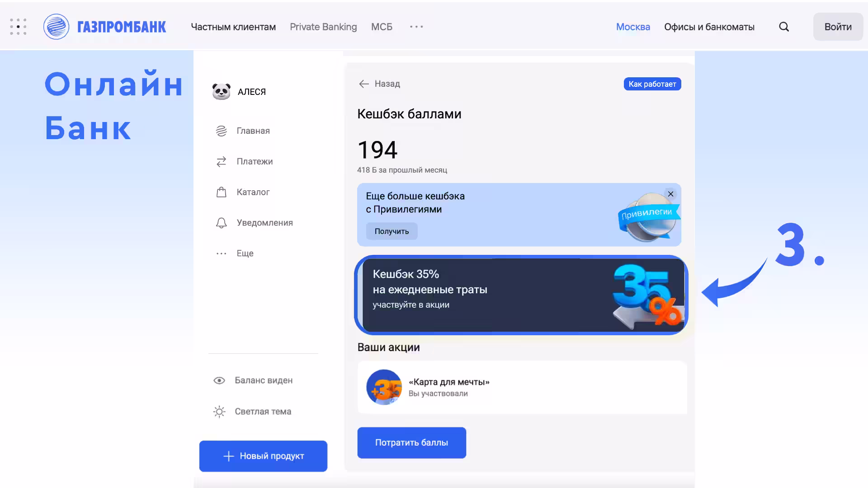Click the Каталог shopping bag icon

point(221,192)
